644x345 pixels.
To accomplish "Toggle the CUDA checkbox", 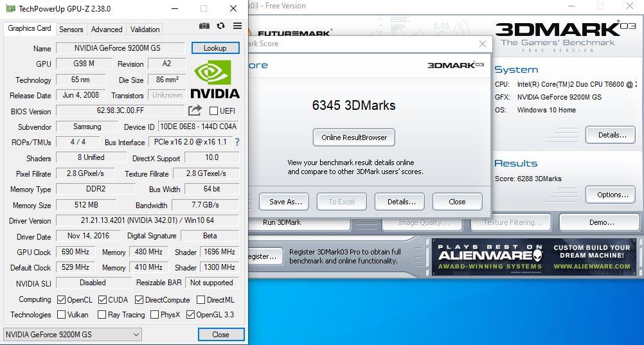I will (x=102, y=300).
